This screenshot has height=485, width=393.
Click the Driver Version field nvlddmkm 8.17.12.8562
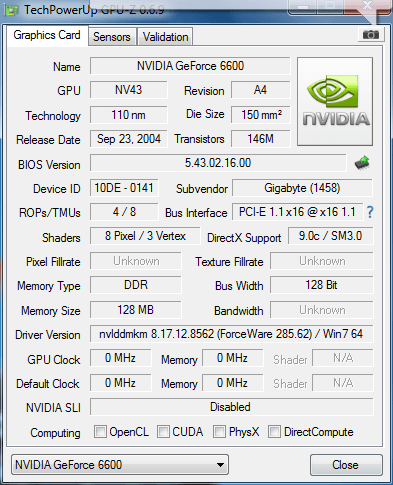click(231, 334)
